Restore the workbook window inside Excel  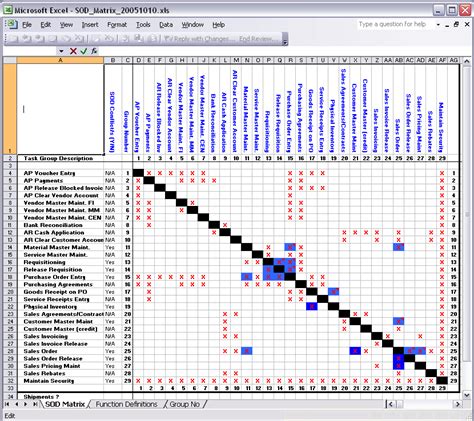[x=456, y=25]
